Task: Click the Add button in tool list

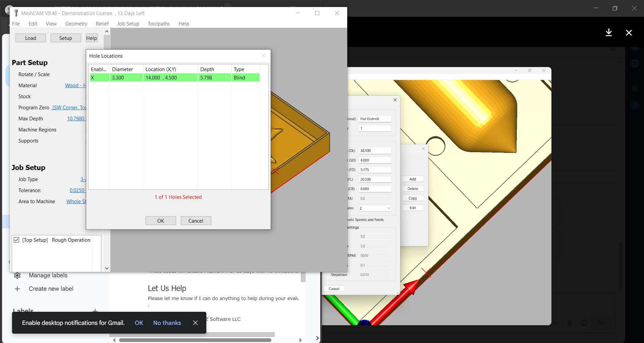Action: 413,179
